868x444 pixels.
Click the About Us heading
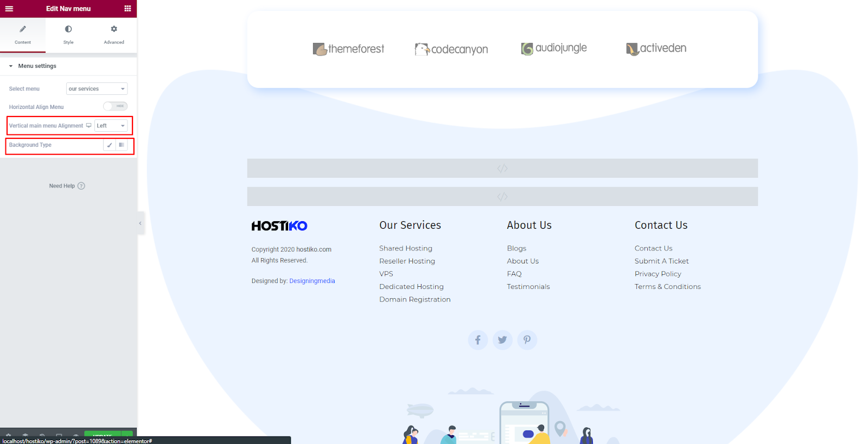point(529,225)
